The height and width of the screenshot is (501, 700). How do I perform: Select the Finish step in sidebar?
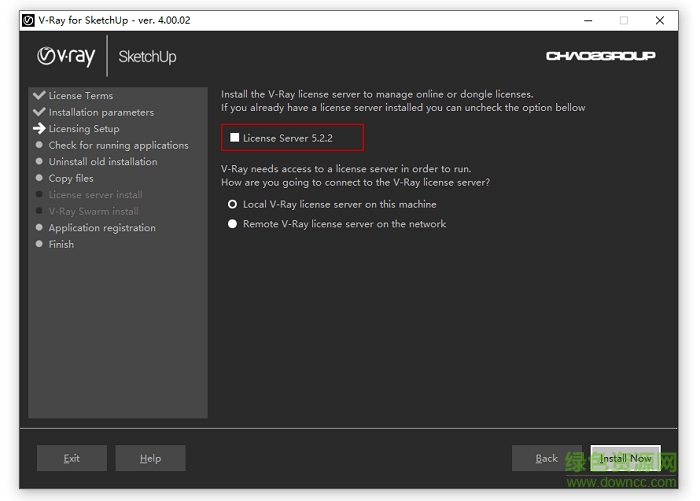[61, 244]
